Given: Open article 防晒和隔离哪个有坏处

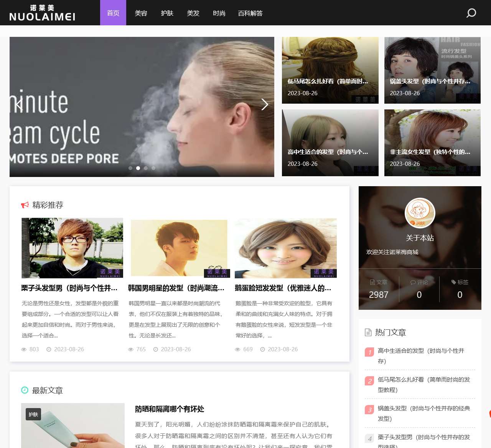Looking at the screenshot, I should (170, 409).
